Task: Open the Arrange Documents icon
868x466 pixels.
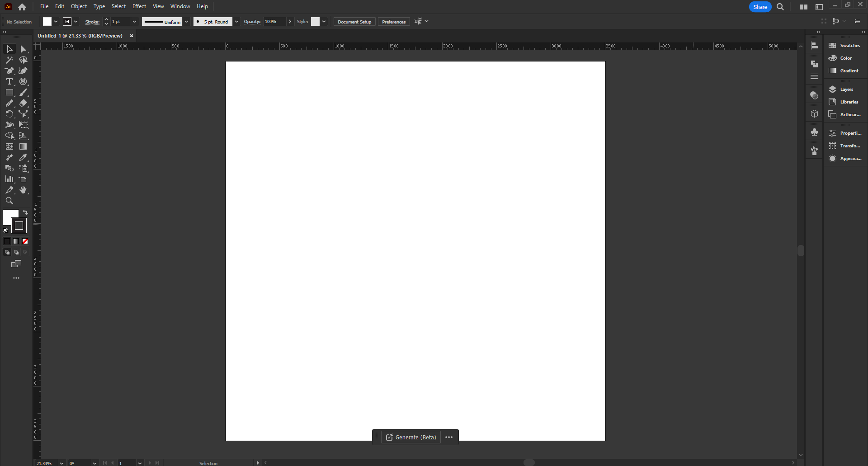Action: [x=803, y=7]
